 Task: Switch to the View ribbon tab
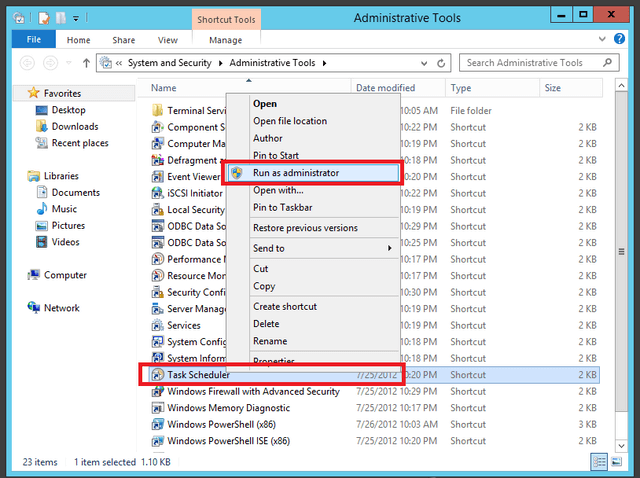click(168, 40)
